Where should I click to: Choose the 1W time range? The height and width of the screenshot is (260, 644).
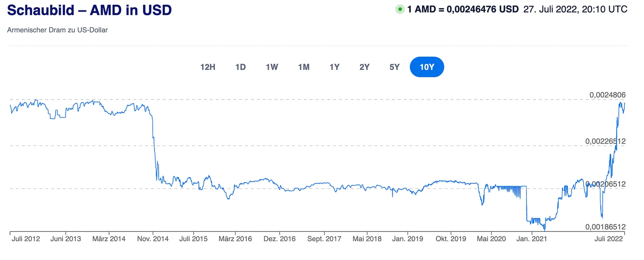[x=272, y=67]
